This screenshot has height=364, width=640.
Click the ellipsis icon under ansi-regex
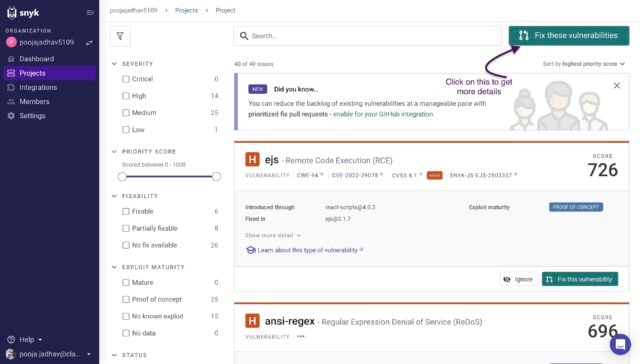pos(301,337)
